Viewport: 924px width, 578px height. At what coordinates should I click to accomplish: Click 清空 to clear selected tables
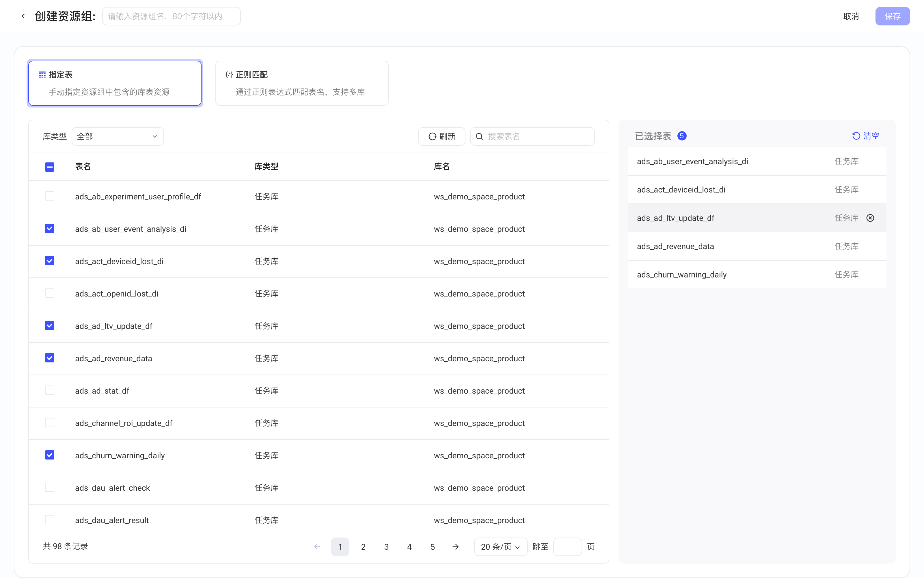871,136
